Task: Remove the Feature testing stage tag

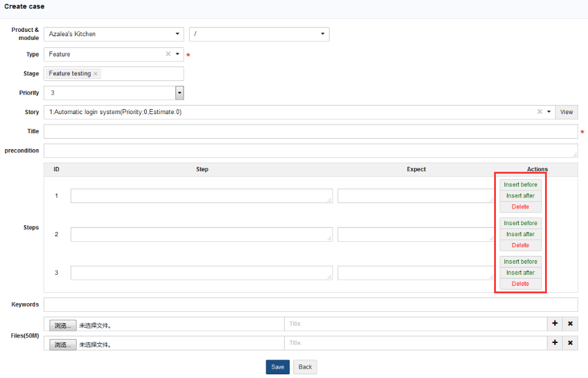Action: coord(96,74)
